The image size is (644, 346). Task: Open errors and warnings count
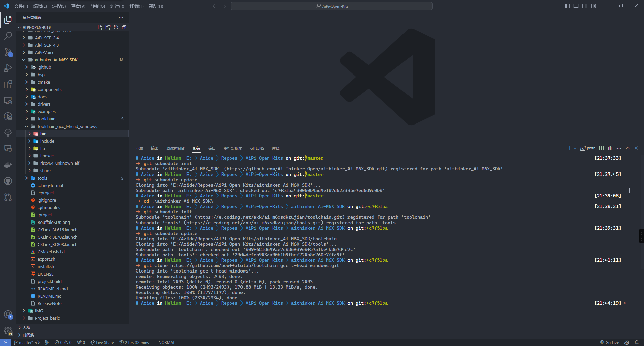pos(63,343)
